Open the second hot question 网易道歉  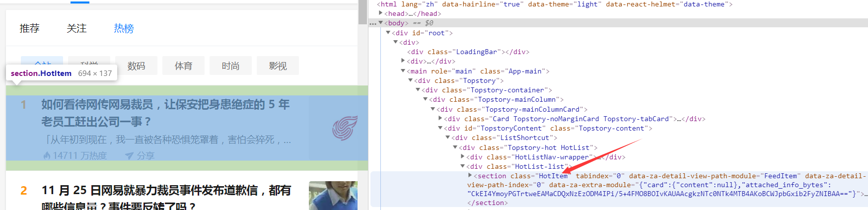(x=166, y=198)
